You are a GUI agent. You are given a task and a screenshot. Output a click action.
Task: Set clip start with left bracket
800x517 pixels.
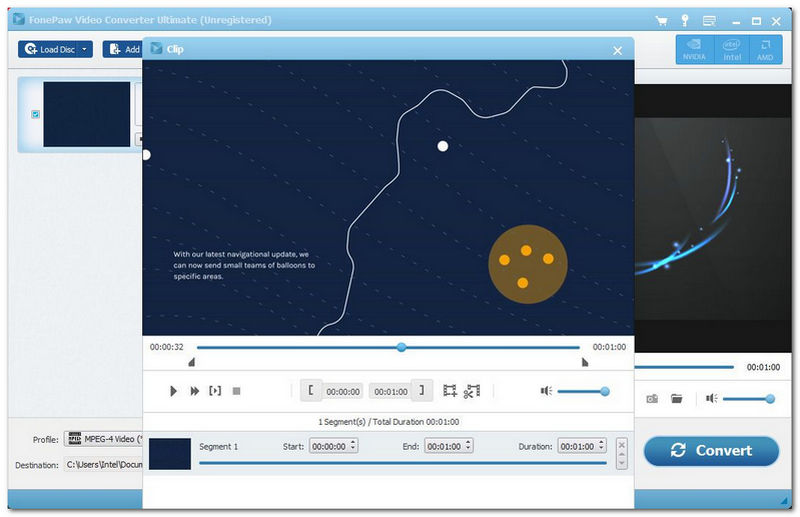click(x=311, y=391)
